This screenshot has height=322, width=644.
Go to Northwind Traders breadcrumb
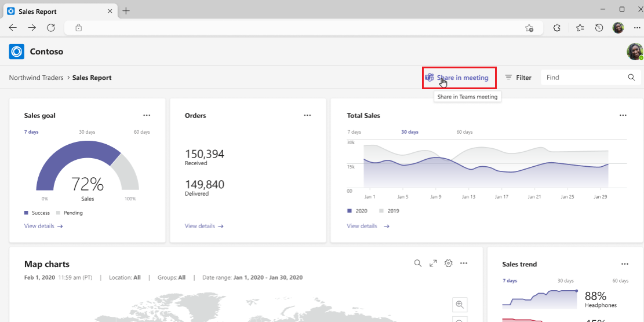36,78
